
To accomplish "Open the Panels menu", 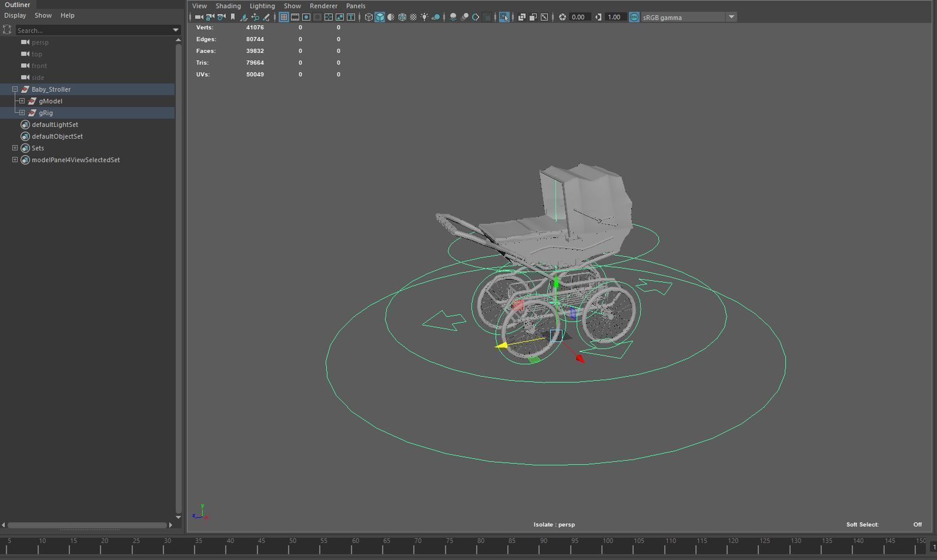I will point(356,6).
